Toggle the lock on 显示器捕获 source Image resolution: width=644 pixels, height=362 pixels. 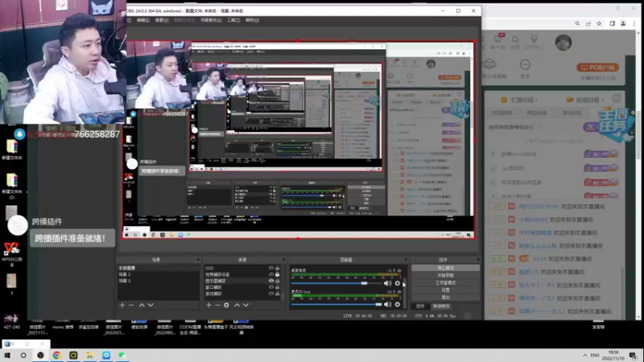(x=277, y=281)
